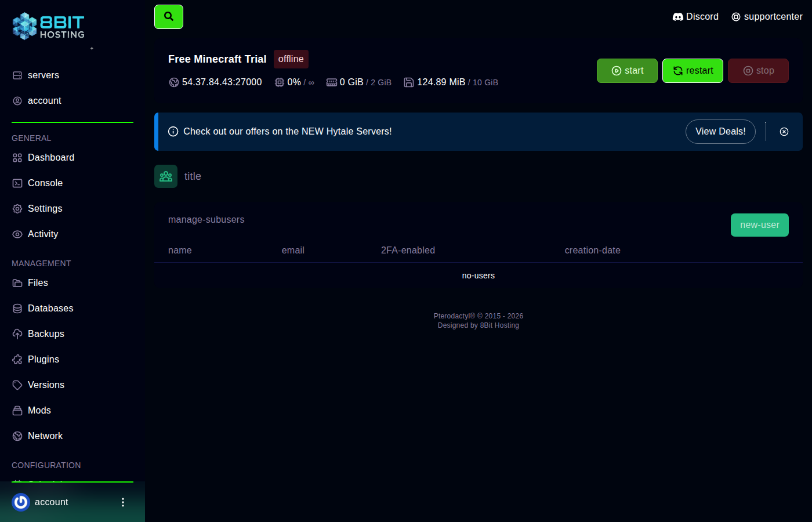The width and height of the screenshot is (812, 522).
Task: Click the account user circle icon
Action: pyautogui.click(x=17, y=101)
